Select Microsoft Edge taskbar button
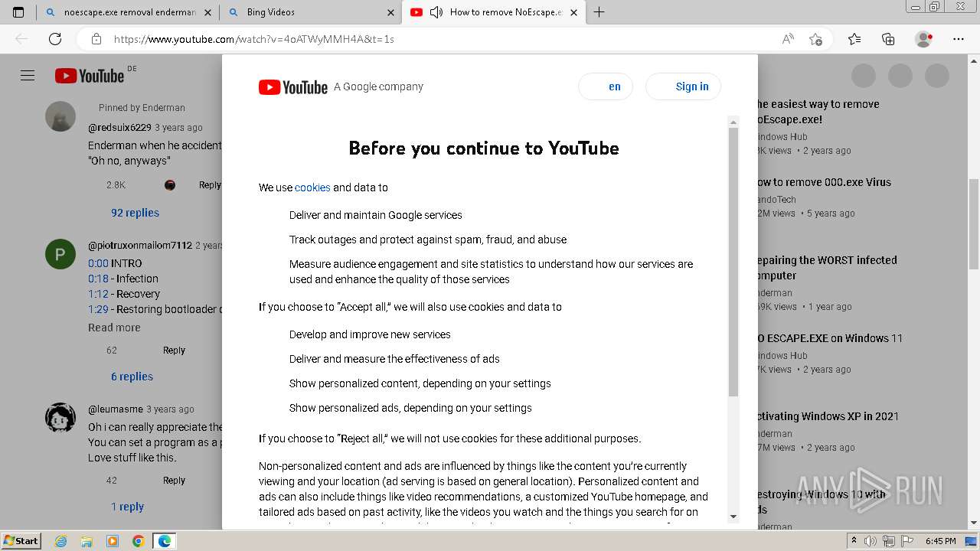 pyautogui.click(x=165, y=541)
